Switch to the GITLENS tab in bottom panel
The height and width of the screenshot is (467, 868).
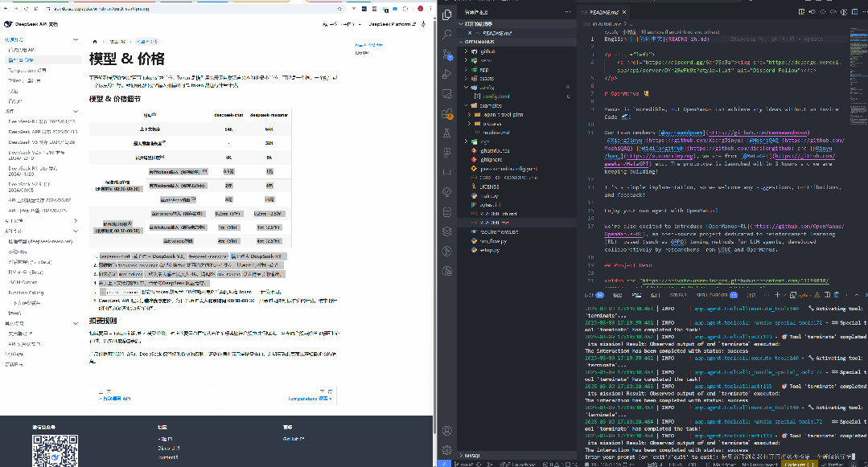click(x=677, y=295)
